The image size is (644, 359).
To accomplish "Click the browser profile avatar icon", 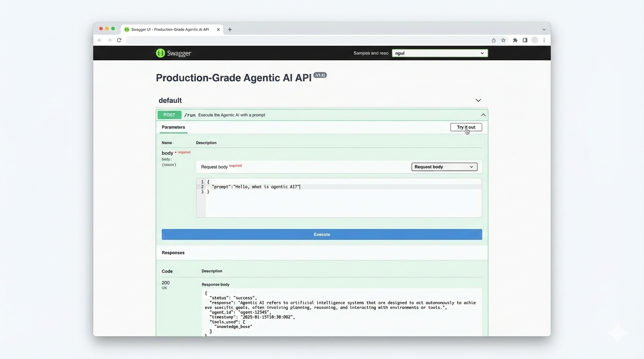I will tap(534, 40).
